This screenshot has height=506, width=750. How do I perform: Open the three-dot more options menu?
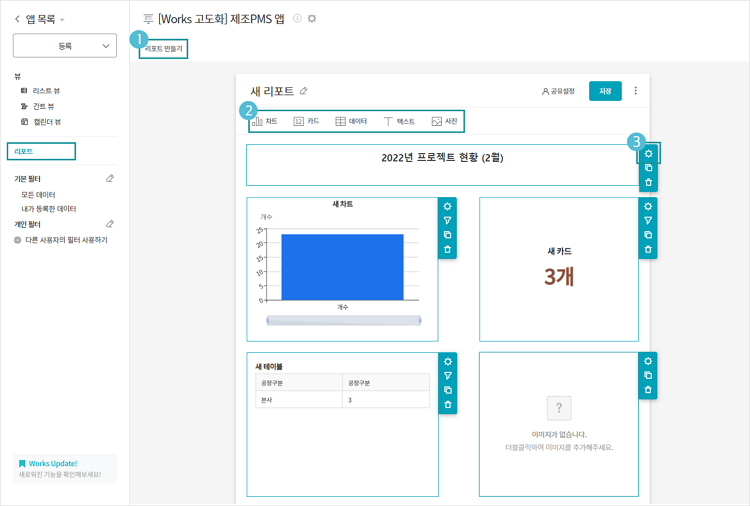coord(635,91)
